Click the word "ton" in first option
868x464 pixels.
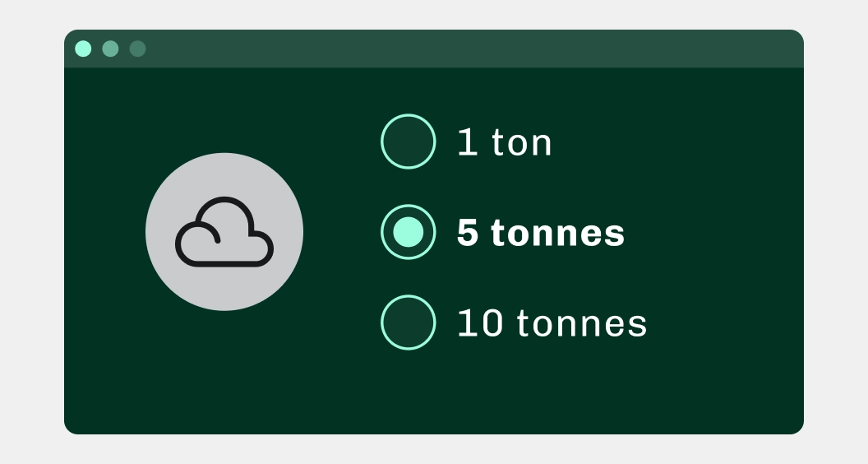[x=521, y=144]
